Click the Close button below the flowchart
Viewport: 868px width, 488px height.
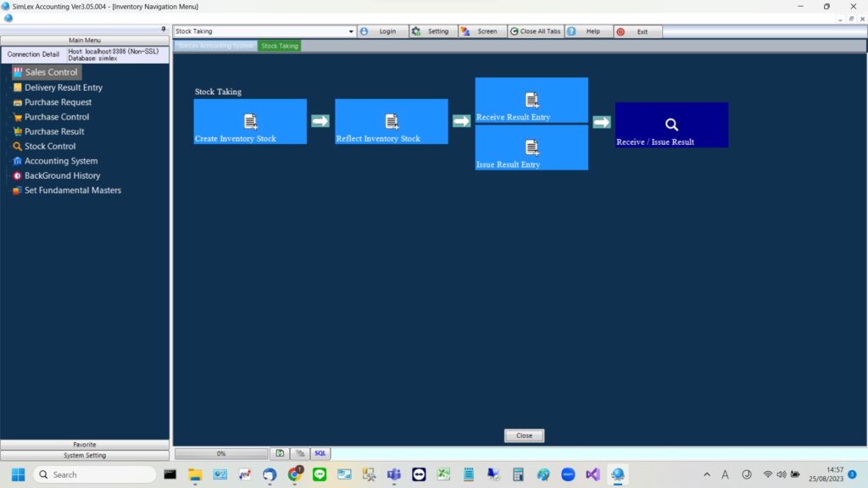(523, 435)
